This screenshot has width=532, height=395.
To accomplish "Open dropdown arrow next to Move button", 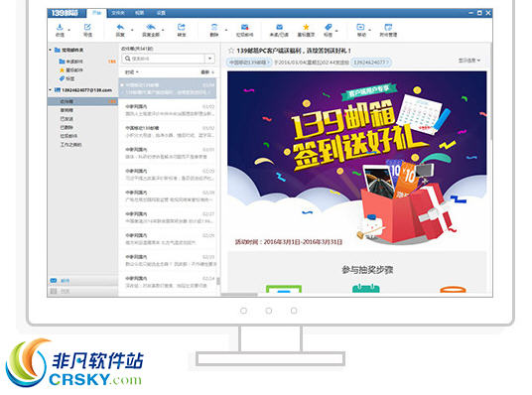I will [369, 30].
